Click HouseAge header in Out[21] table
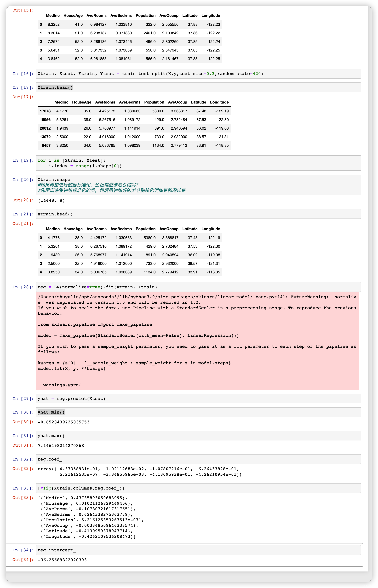Viewport: 378px width, 588px height. (73, 229)
